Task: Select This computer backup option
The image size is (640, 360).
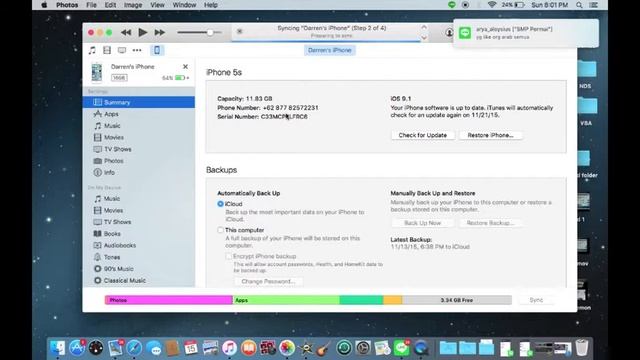Action: tap(220, 230)
